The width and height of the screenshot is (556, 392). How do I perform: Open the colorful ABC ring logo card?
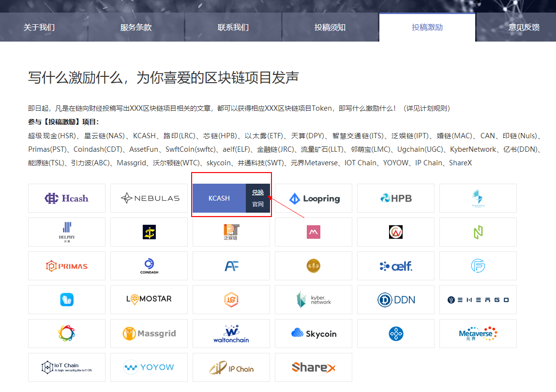[67, 334]
